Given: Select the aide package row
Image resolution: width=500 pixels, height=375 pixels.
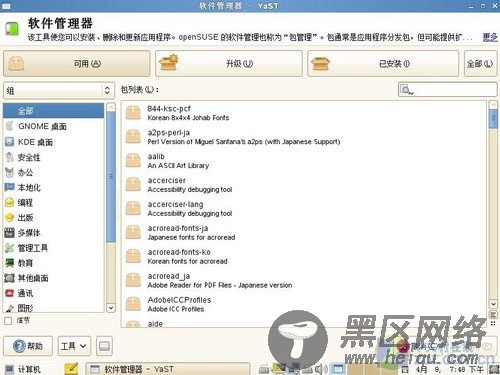Looking at the screenshot, I should [x=304, y=324].
